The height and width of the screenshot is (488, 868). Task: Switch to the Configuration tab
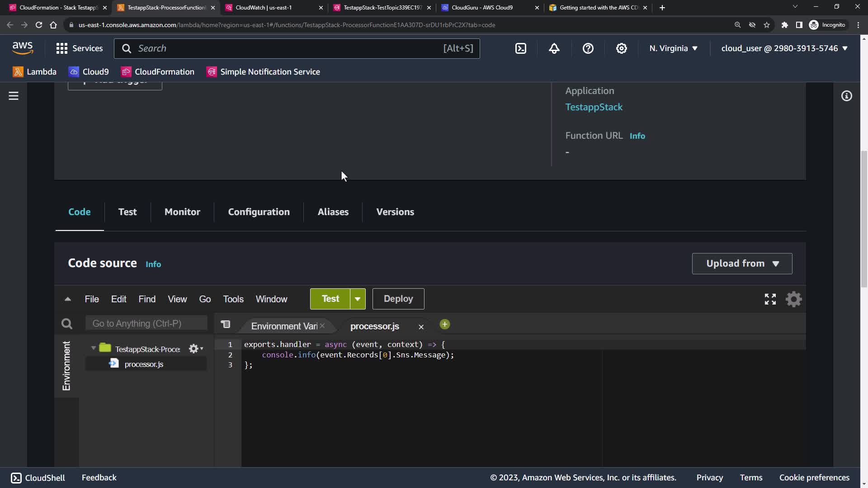tap(259, 212)
